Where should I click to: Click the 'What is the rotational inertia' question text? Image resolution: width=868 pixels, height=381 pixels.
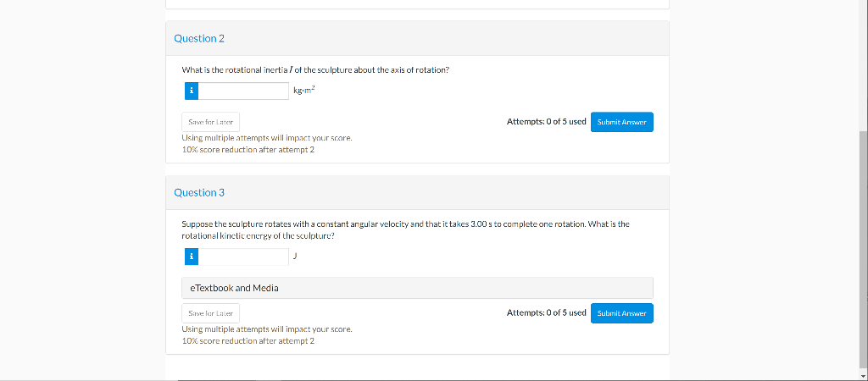point(315,70)
